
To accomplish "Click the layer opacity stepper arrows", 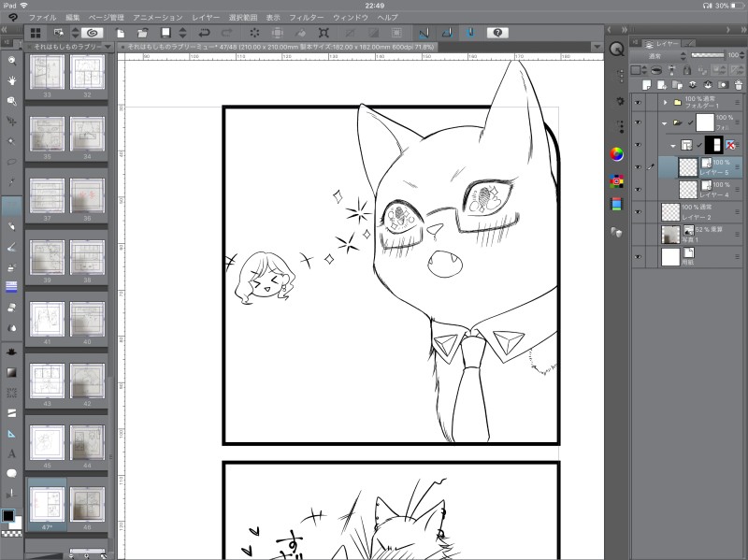I will (x=741, y=55).
